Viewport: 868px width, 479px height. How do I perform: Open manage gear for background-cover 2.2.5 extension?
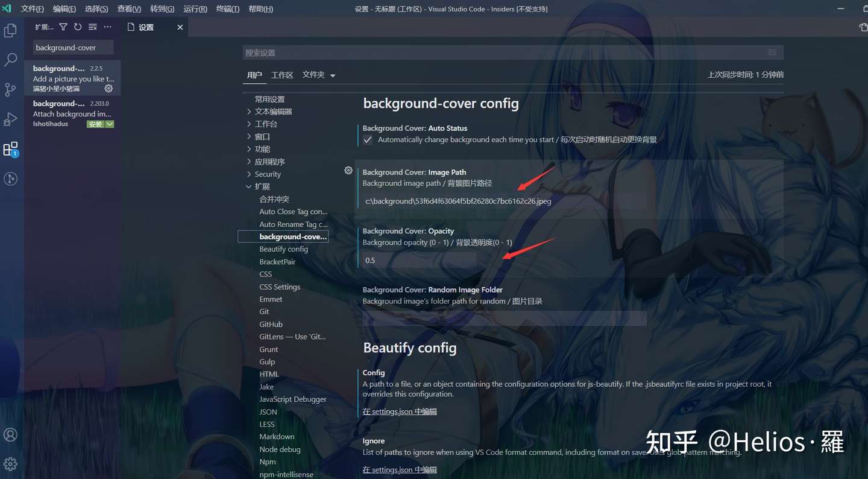108,89
